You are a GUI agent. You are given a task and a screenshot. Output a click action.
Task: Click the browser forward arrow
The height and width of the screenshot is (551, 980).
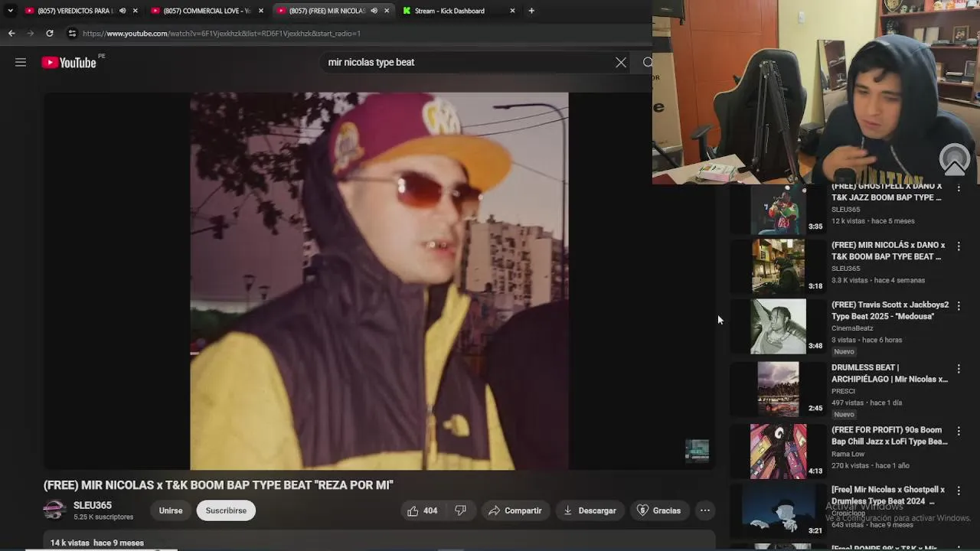[30, 34]
